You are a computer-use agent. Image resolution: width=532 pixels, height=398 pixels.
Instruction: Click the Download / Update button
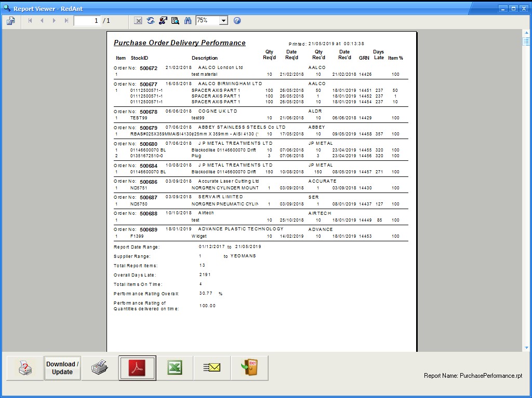click(62, 368)
